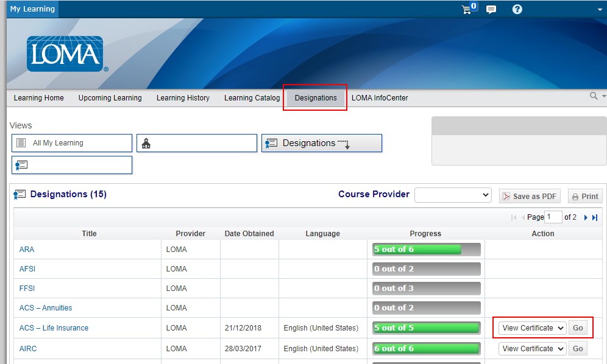607x364 pixels.
Task: Click the Date Obtained column header
Action: pyautogui.click(x=249, y=234)
